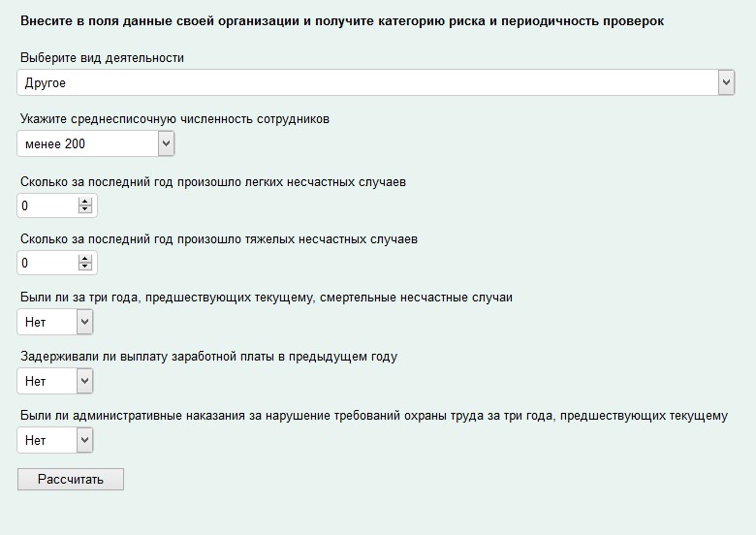Click arrow of salary delay dropdown

tap(85, 381)
